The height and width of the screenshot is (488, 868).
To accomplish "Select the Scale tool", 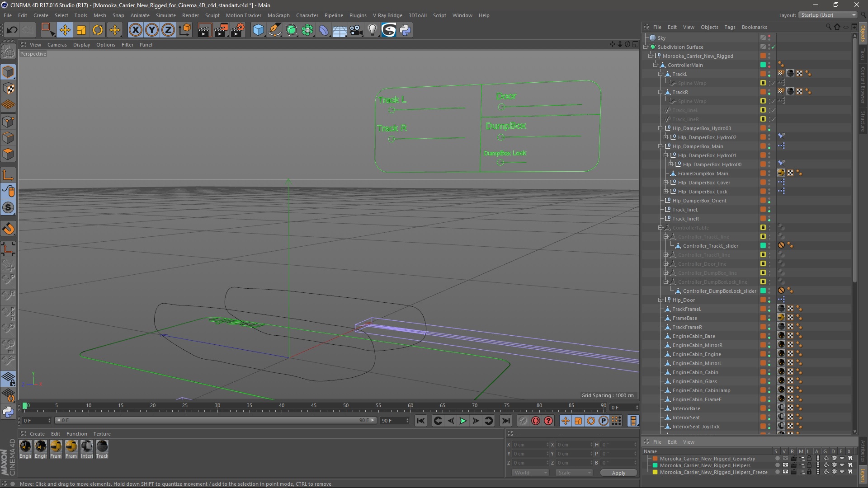I will (x=81, y=30).
